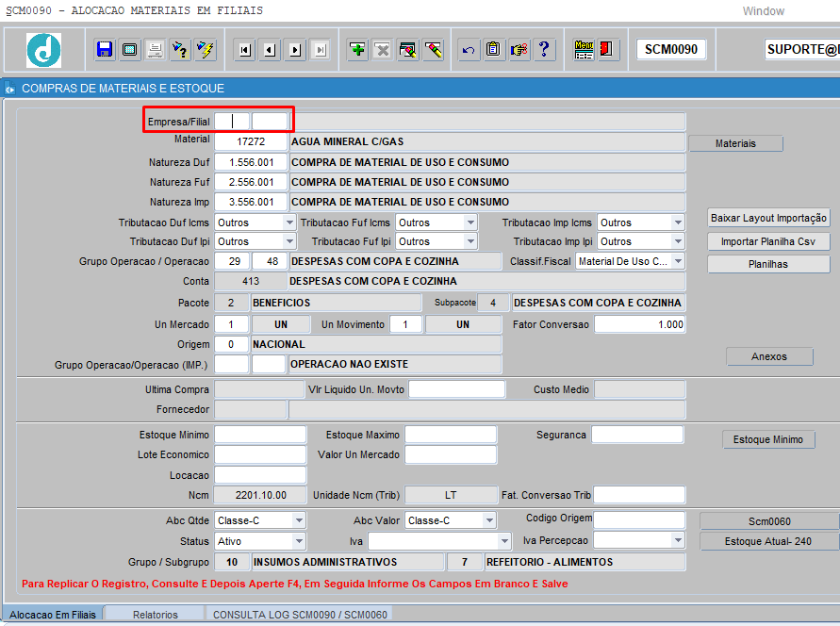This screenshot has width=840, height=626.
Task: Click the greyed printer icon in toolbar
Action: (155, 50)
